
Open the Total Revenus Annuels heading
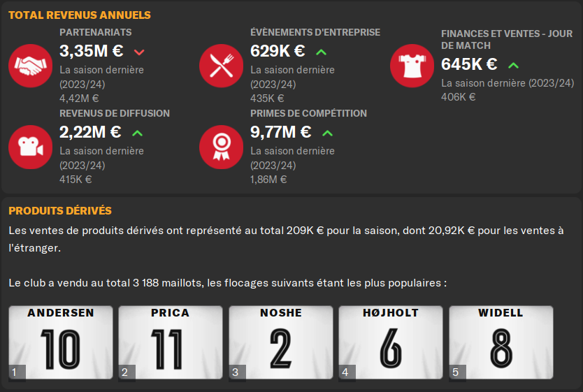pos(80,15)
